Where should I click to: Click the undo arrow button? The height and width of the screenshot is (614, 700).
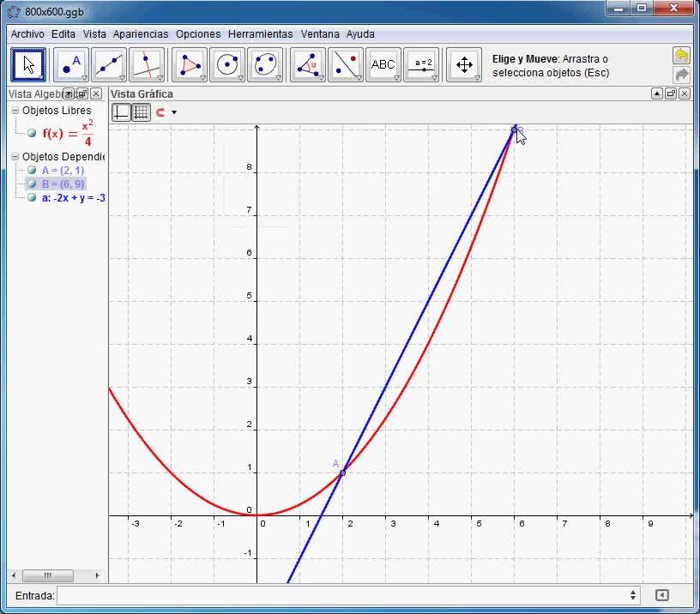681,55
